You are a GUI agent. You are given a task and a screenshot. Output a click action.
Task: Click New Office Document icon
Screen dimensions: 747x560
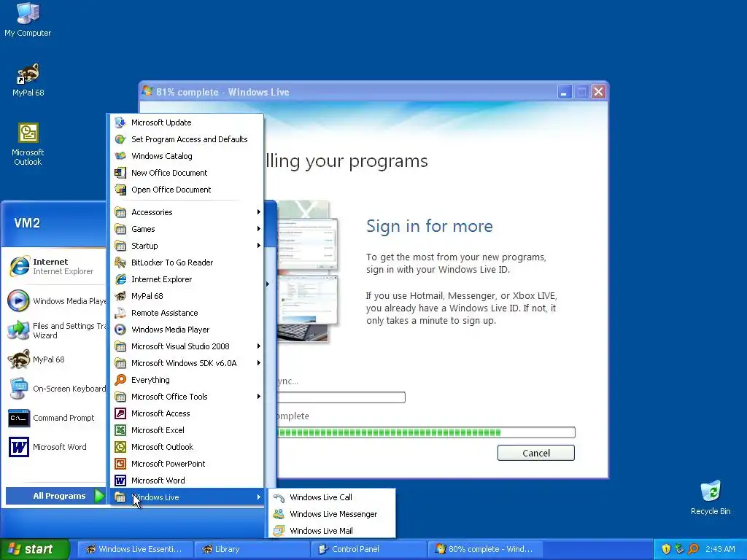(120, 172)
